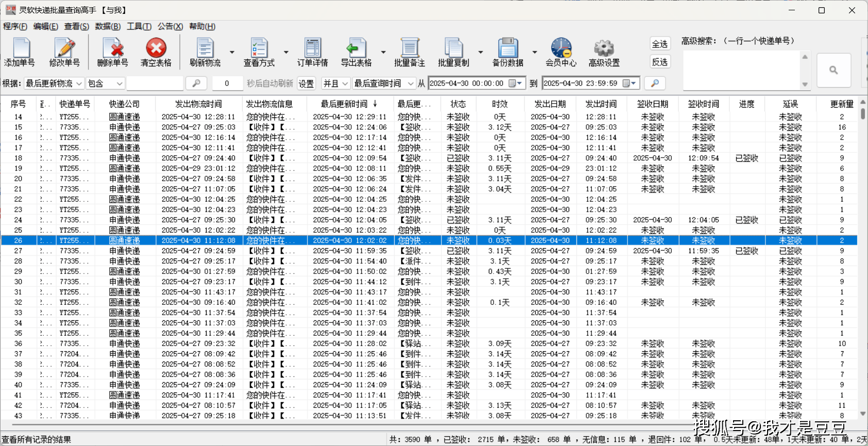Open 会员中心 clock icon
The width and height of the screenshot is (868, 446).
561,48
